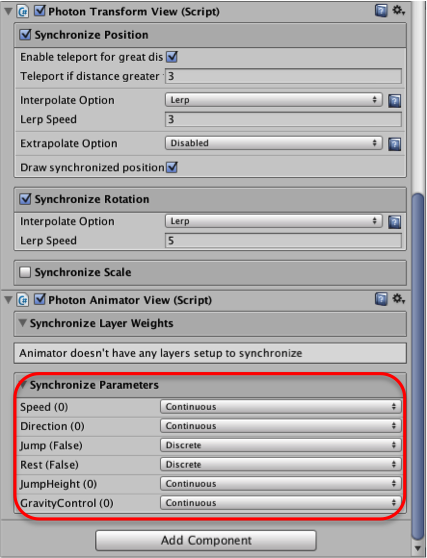This screenshot has width=427, height=558.
Task: Open help for Photon Transform View
Action: click(381, 11)
